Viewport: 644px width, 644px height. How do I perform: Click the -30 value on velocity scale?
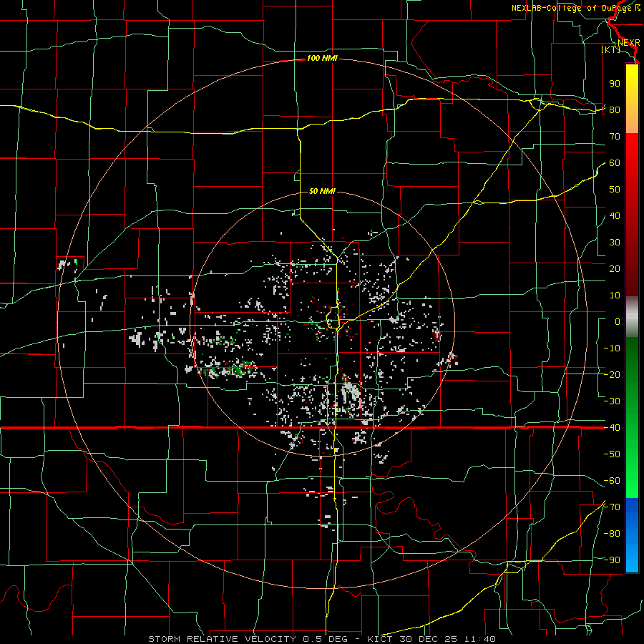(612, 401)
